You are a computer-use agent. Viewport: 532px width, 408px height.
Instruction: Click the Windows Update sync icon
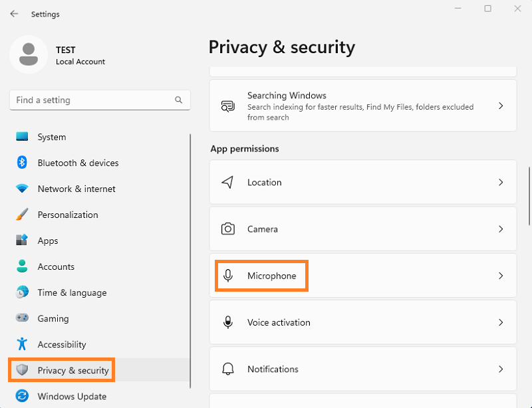tap(22, 396)
